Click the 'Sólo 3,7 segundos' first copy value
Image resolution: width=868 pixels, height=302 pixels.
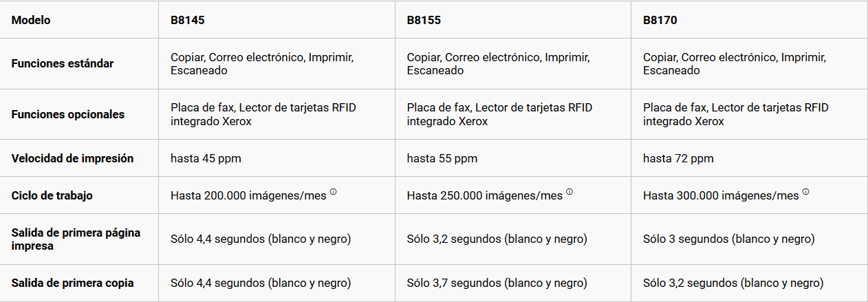click(x=497, y=283)
